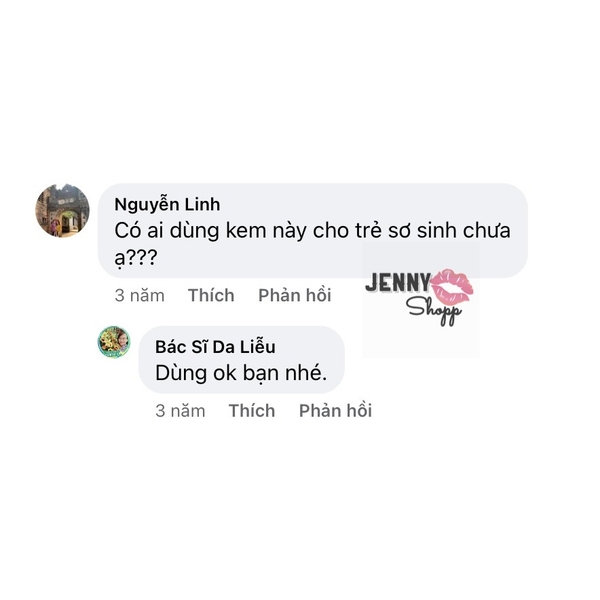
Task: Like Nguyễn Linh's comment with Thích
Action: 211,295
